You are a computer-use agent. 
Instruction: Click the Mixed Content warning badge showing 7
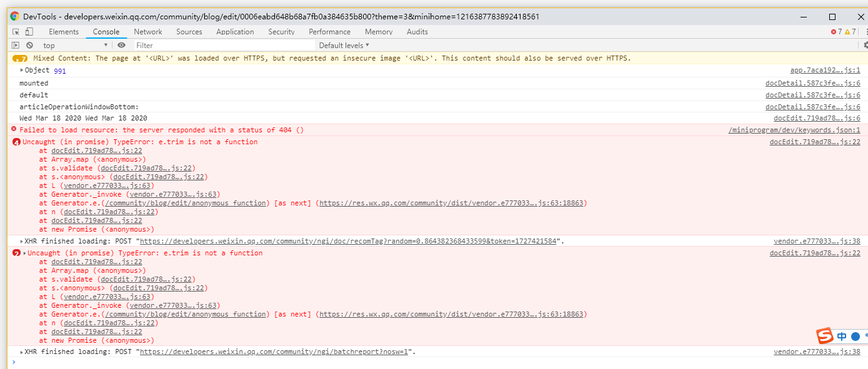(x=20, y=58)
